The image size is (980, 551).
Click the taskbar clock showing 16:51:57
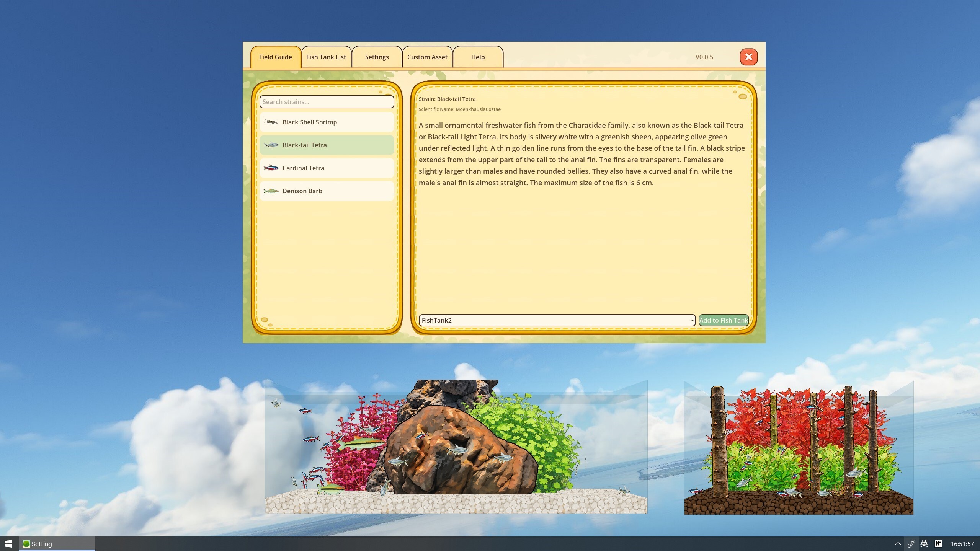point(962,544)
